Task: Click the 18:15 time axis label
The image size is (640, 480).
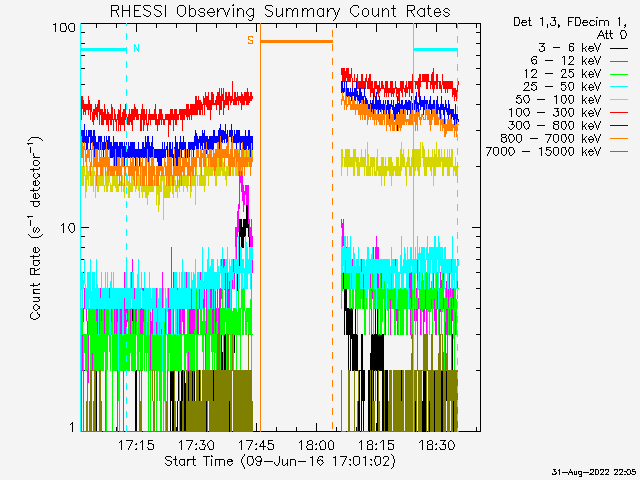Action: (x=376, y=445)
